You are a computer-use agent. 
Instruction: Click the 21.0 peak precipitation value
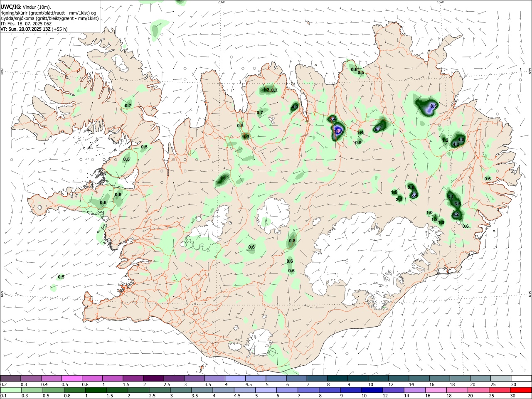click(x=337, y=132)
